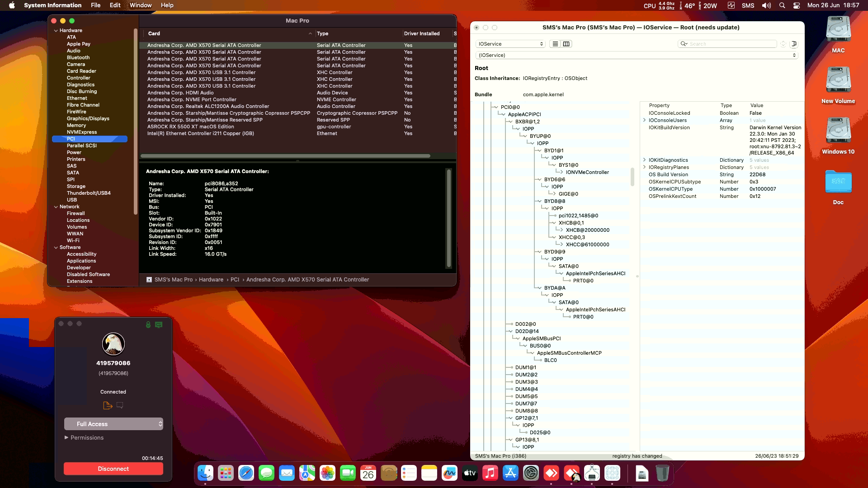868x488 pixels.
Task: Open the File menu
Action: (x=95, y=5)
